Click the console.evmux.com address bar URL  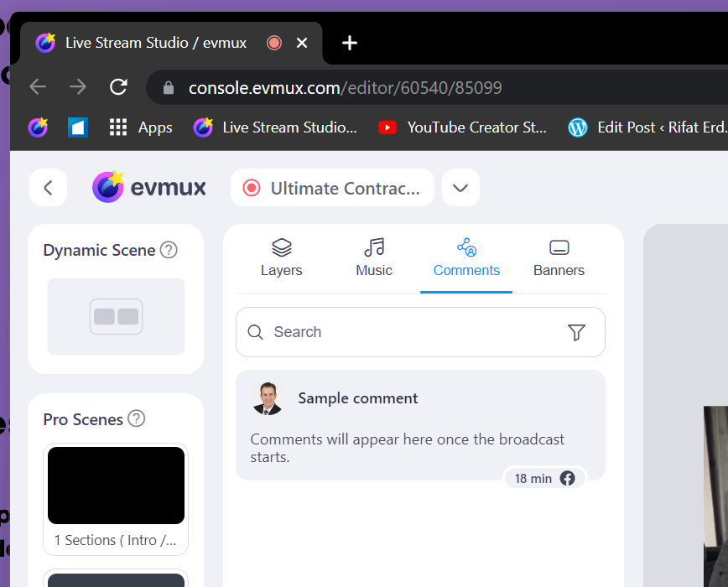[x=345, y=88]
